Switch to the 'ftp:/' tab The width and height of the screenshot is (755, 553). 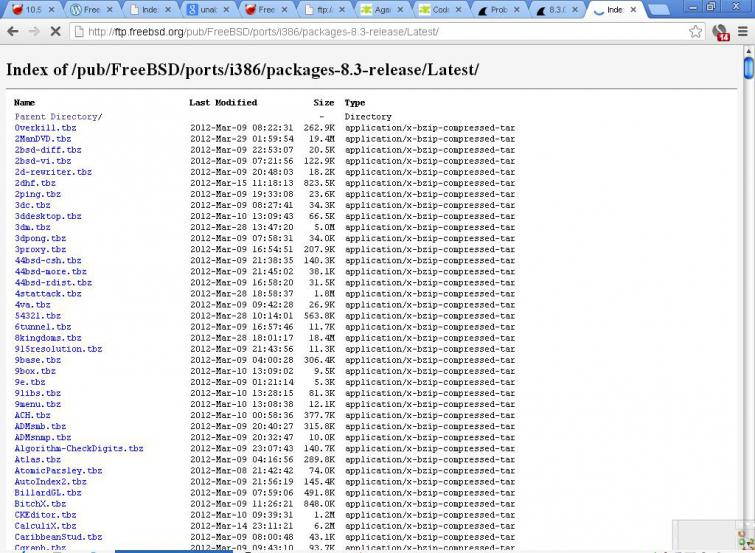point(322,9)
